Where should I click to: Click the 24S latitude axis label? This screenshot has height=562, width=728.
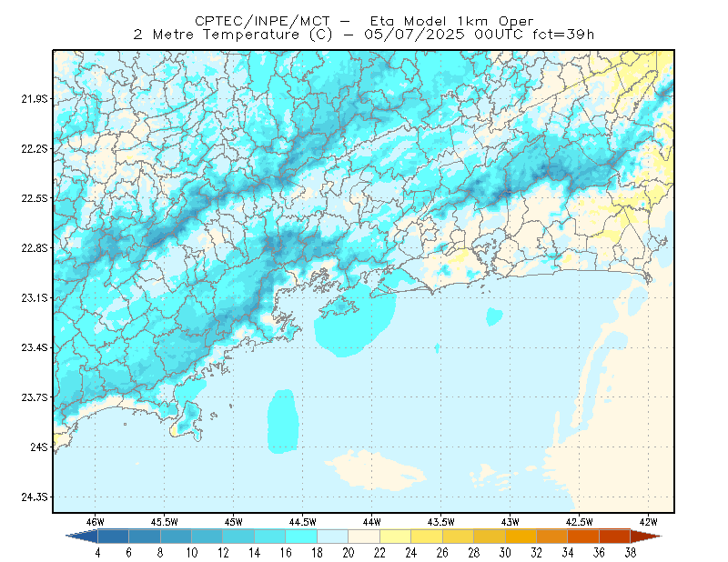(x=39, y=447)
